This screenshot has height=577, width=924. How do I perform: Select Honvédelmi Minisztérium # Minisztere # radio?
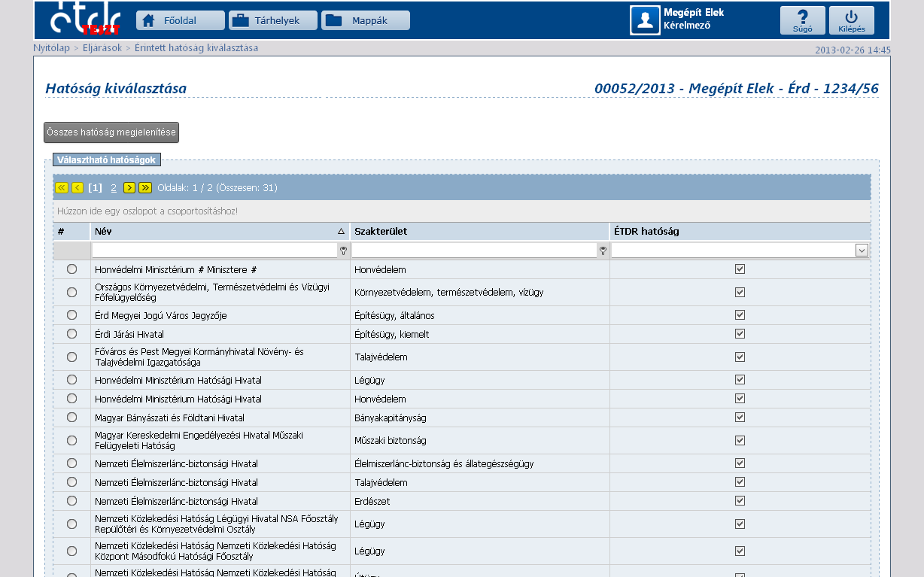coord(71,269)
